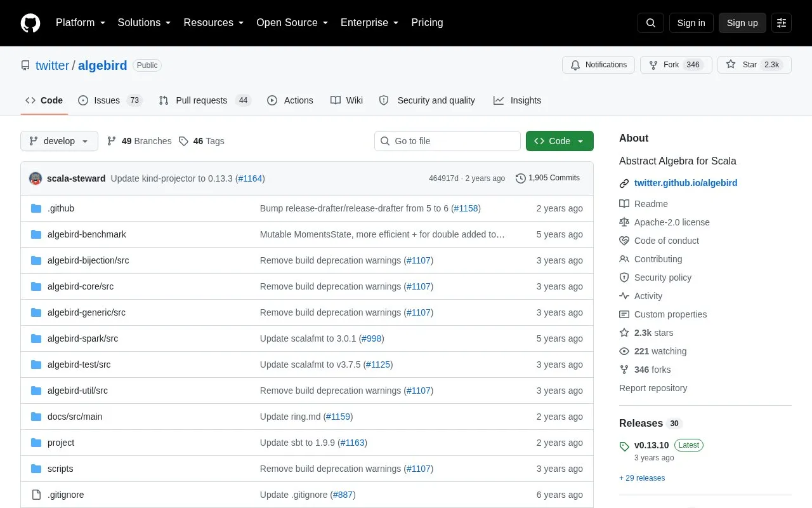Click the Fork button
The height and width of the screenshot is (508, 812).
(x=676, y=65)
